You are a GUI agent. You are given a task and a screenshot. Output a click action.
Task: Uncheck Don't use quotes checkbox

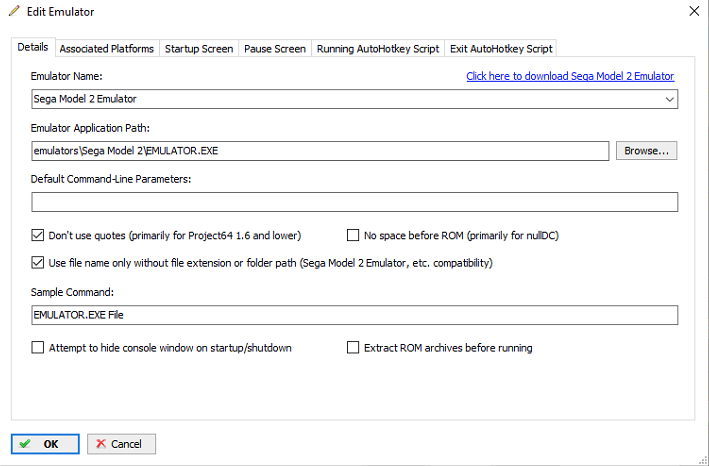38,235
